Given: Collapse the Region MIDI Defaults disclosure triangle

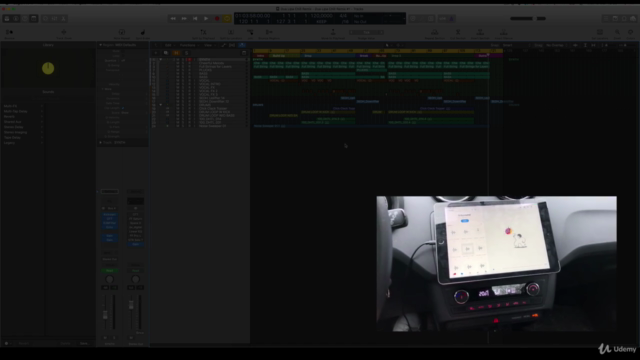Looking at the screenshot, I should [x=100, y=45].
